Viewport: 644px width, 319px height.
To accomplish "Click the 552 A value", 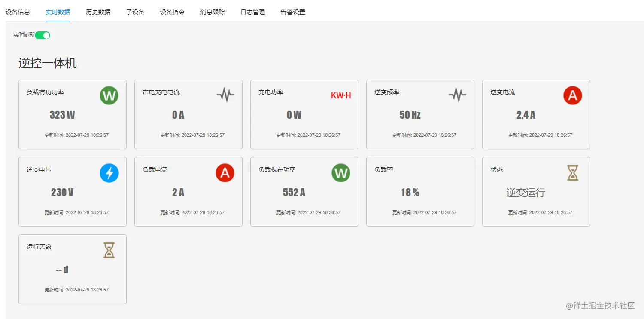I will (294, 192).
